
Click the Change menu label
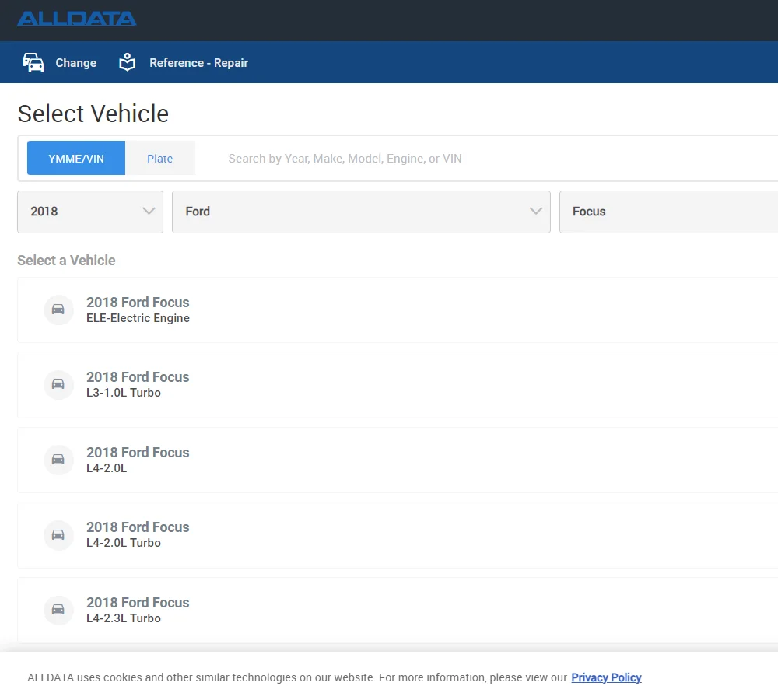(x=76, y=63)
